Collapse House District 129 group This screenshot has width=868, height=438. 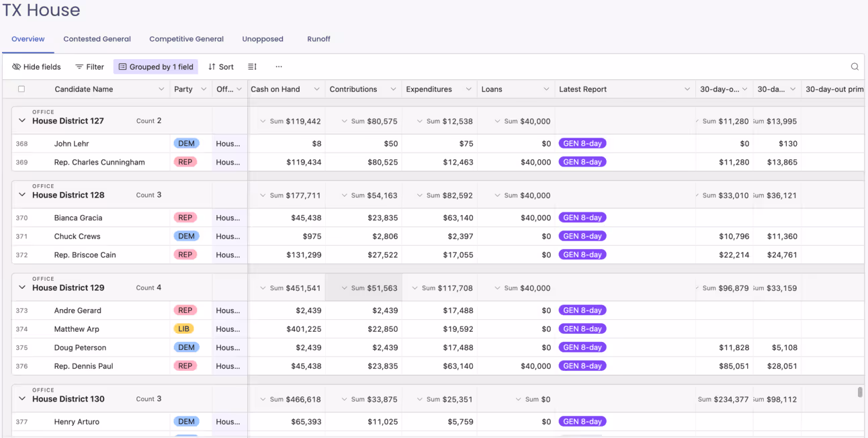pos(22,288)
